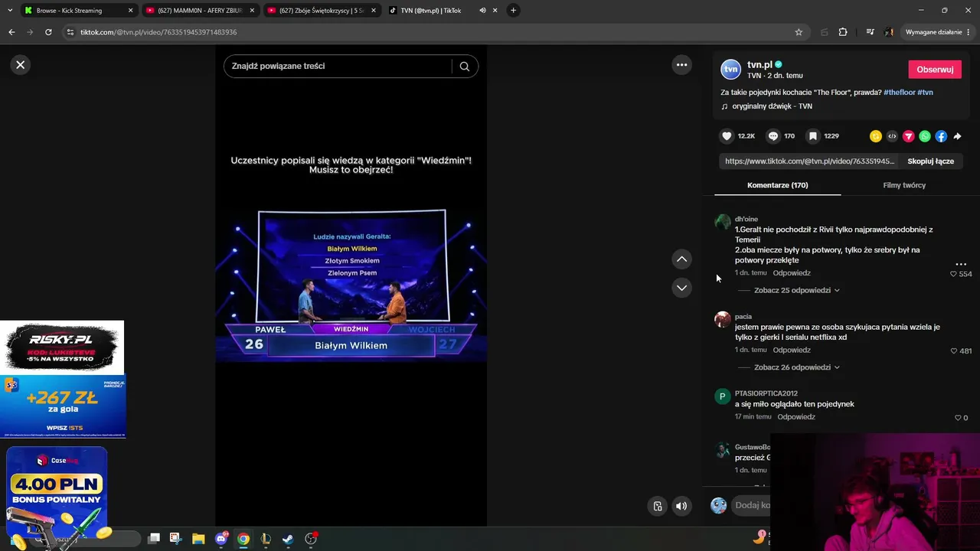The width and height of the screenshot is (980, 551).
Task: Click the video share URL text box
Action: pyautogui.click(x=809, y=161)
